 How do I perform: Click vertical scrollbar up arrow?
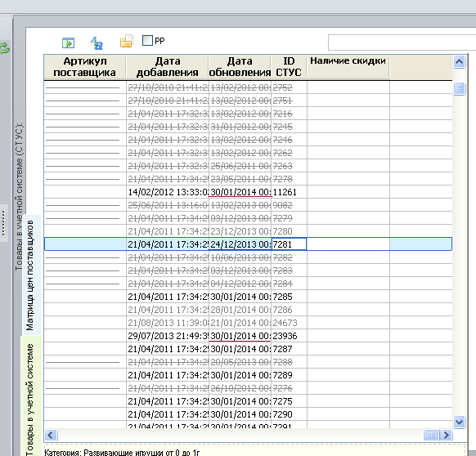tap(460, 62)
